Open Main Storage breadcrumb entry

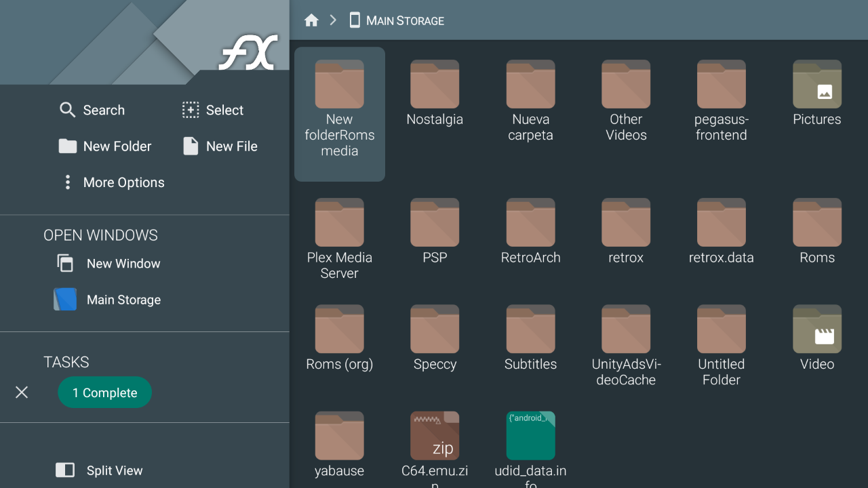(x=397, y=20)
